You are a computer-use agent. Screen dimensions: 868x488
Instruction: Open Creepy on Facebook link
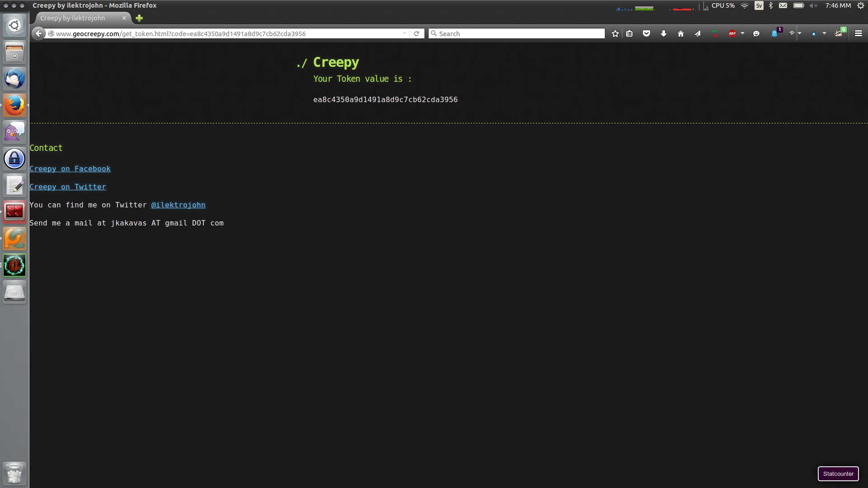click(x=70, y=169)
